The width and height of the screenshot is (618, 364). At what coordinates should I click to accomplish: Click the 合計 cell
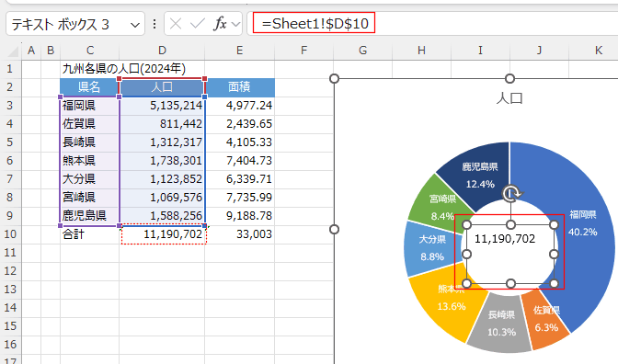point(89,234)
